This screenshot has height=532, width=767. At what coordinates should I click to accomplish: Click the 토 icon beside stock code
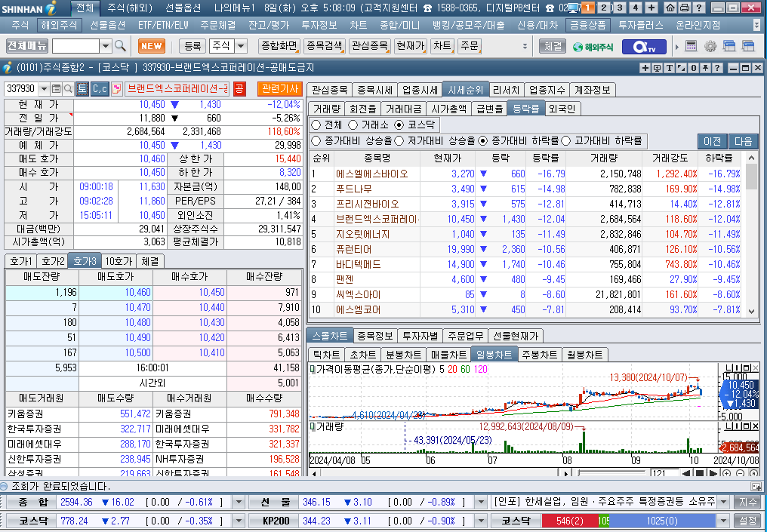(82, 88)
